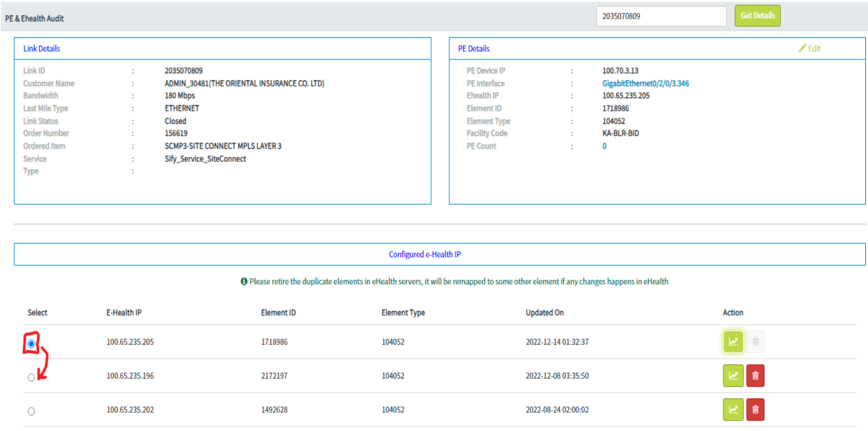Image resolution: width=868 pixels, height=431 pixels.
Task: Open graph for E-Health IP 100.65.235.202
Action: (x=733, y=410)
